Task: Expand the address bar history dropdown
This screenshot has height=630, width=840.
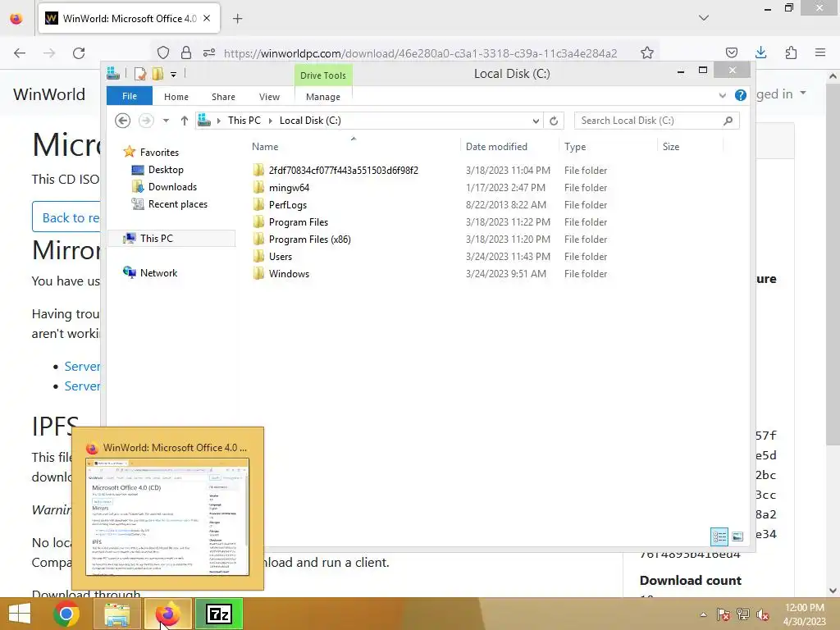Action: pos(536,121)
